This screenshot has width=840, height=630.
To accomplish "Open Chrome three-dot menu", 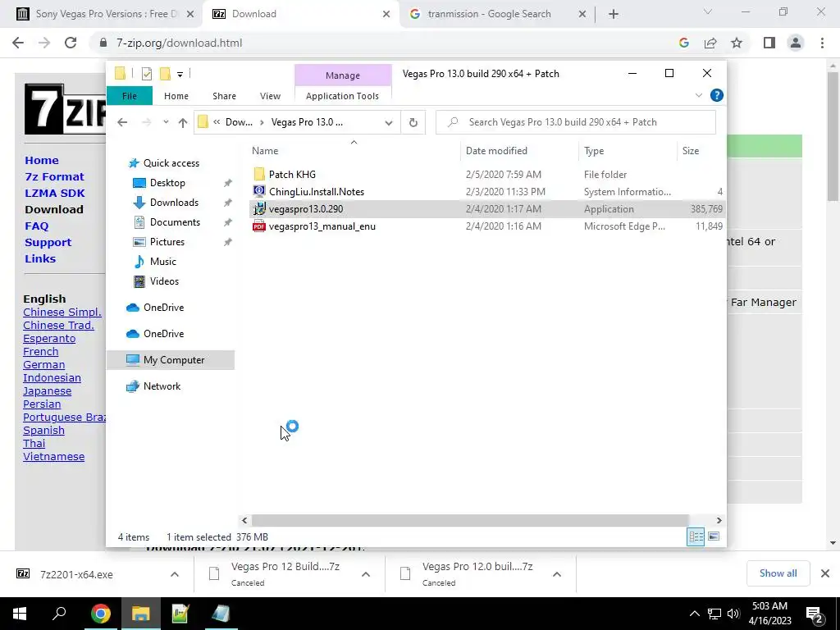I will pyautogui.click(x=822, y=43).
